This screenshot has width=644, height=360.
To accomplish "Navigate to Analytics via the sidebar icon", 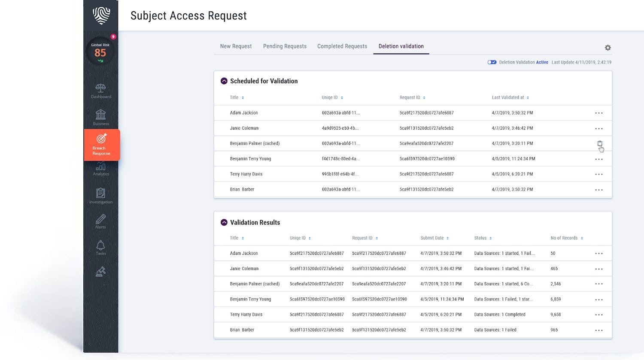I will [x=100, y=169].
